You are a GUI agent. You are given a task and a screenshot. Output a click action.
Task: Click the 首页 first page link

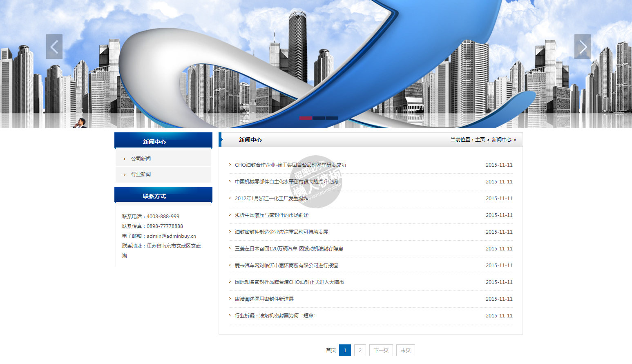click(331, 350)
